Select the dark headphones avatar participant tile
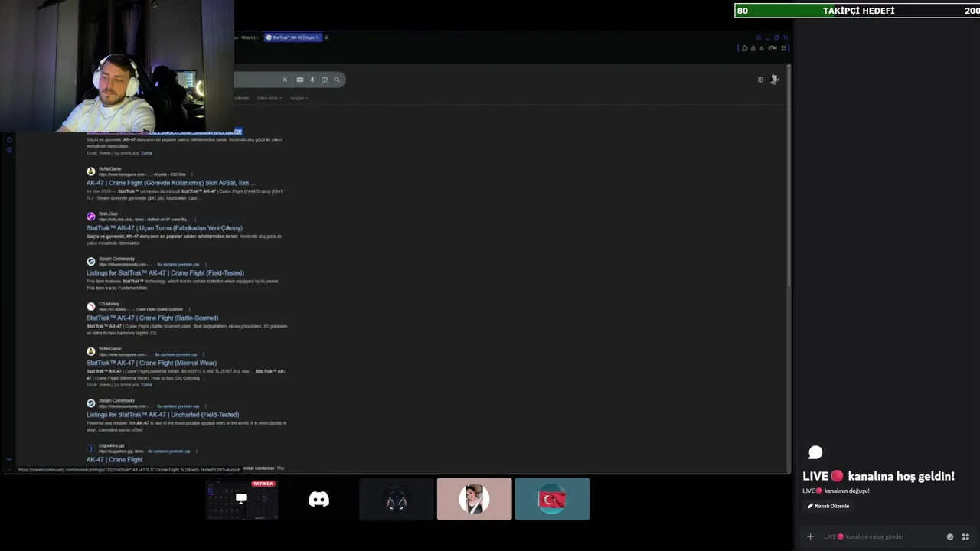This screenshot has width=980, height=551. pyautogui.click(x=397, y=499)
